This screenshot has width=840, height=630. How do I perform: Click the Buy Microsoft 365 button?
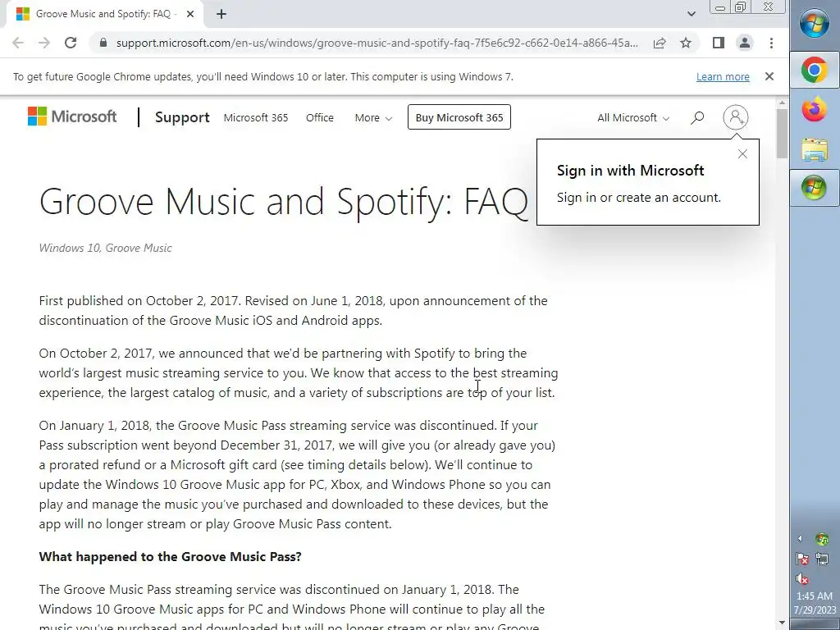[459, 117]
